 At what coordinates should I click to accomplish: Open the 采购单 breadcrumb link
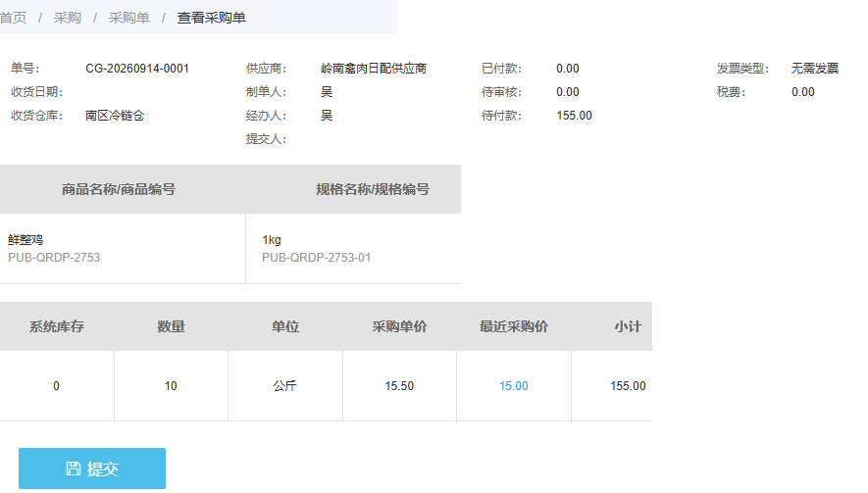pyautogui.click(x=129, y=18)
